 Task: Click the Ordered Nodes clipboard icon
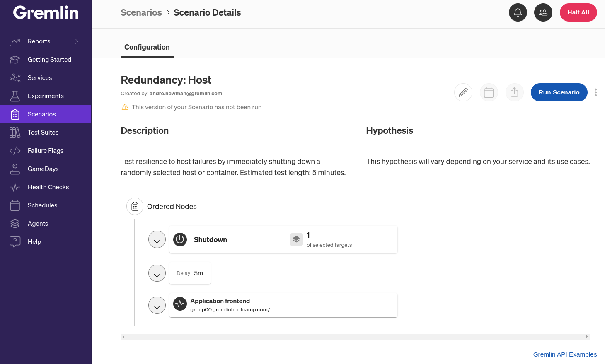click(x=135, y=206)
